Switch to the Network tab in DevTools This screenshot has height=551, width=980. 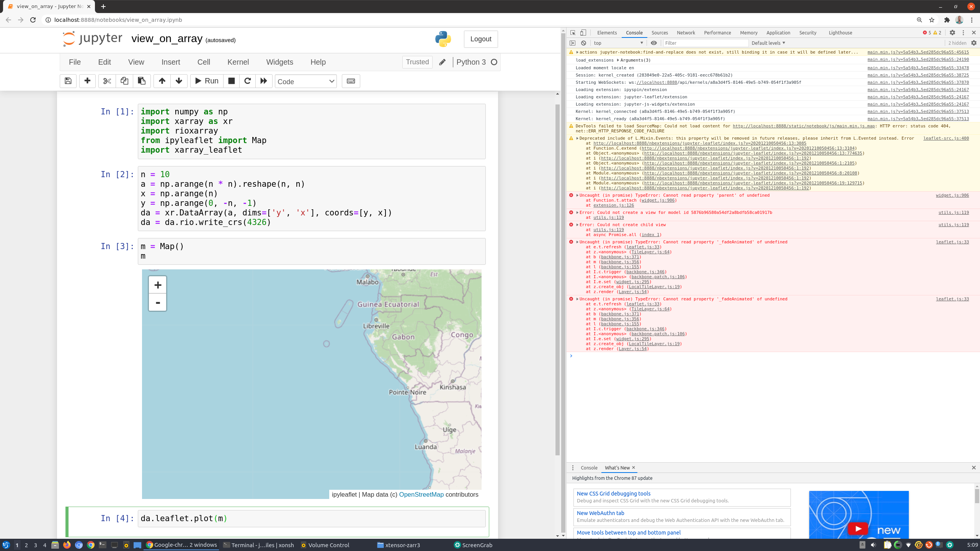(686, 33)
